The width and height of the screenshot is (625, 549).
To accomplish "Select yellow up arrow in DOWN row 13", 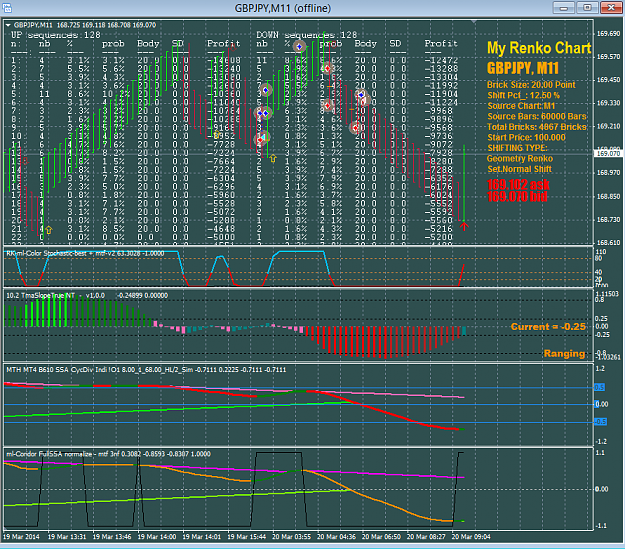I will click(x=273, y=158).
